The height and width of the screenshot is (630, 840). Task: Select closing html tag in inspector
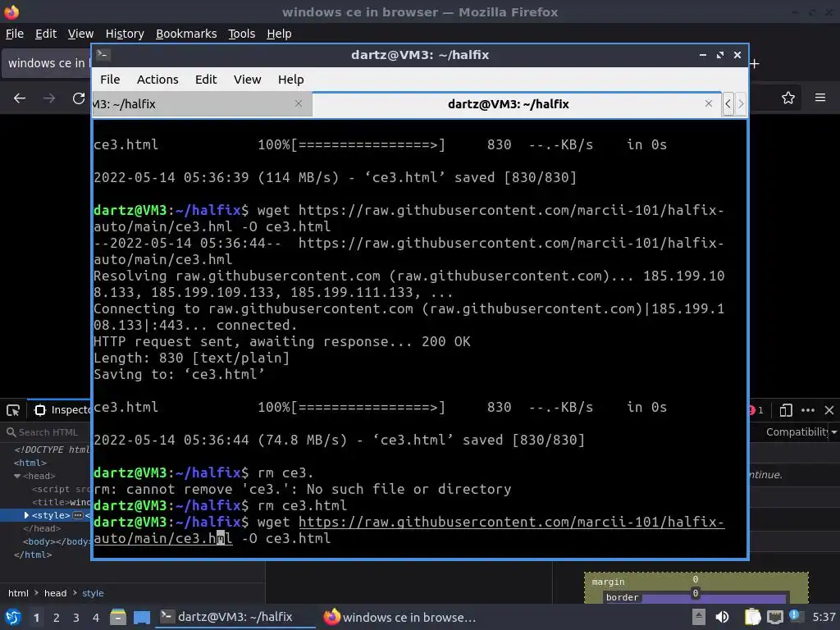point(33,555)
